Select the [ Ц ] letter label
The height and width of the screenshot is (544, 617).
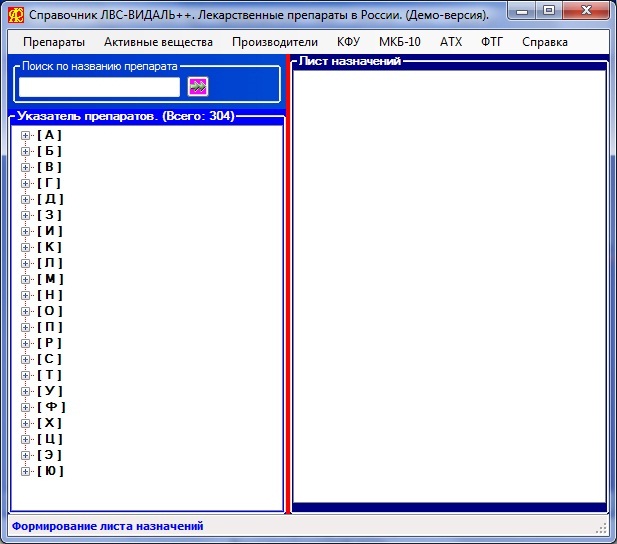[x=50, y=439]
